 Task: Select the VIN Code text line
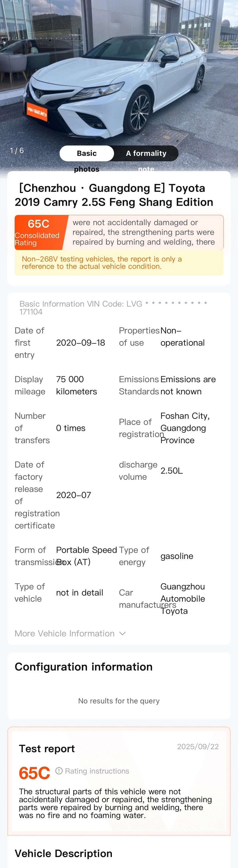tap(113, 308)
